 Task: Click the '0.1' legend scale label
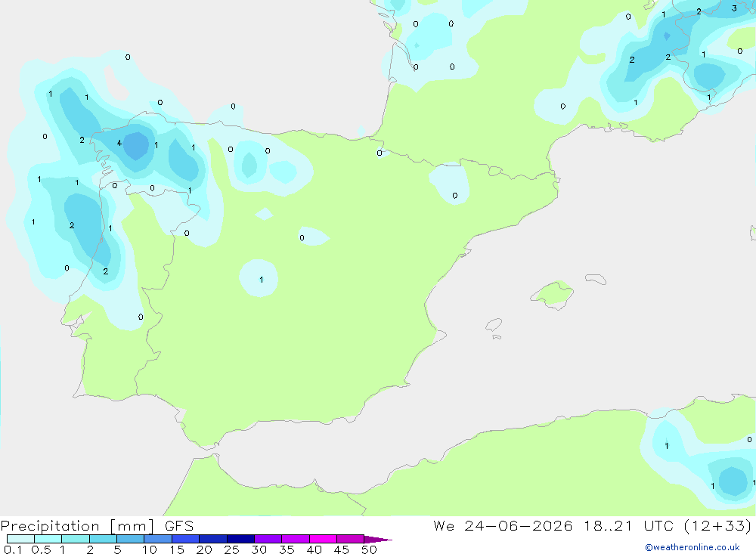coord(13,549)
